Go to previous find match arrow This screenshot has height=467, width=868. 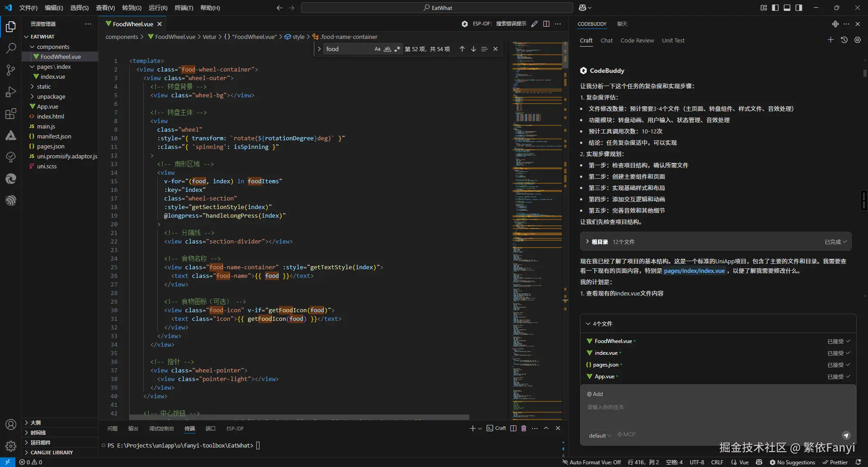click(x=462, y=49)
